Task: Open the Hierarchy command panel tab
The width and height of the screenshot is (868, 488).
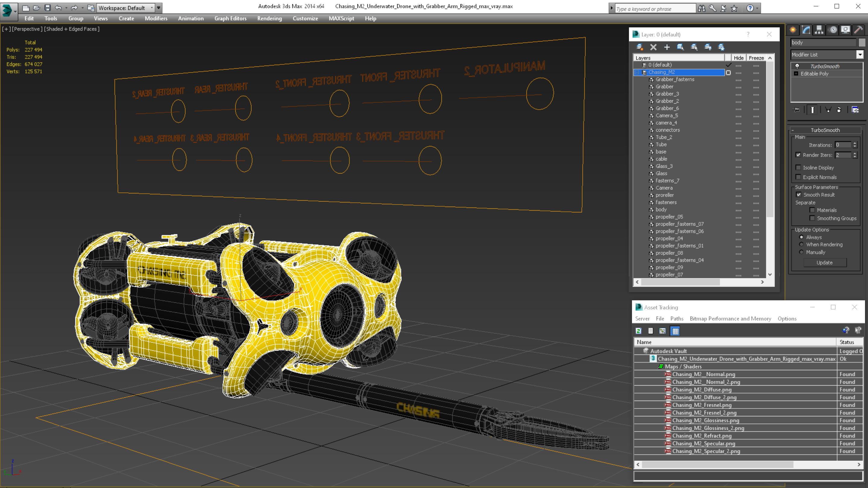Action: 819,30
